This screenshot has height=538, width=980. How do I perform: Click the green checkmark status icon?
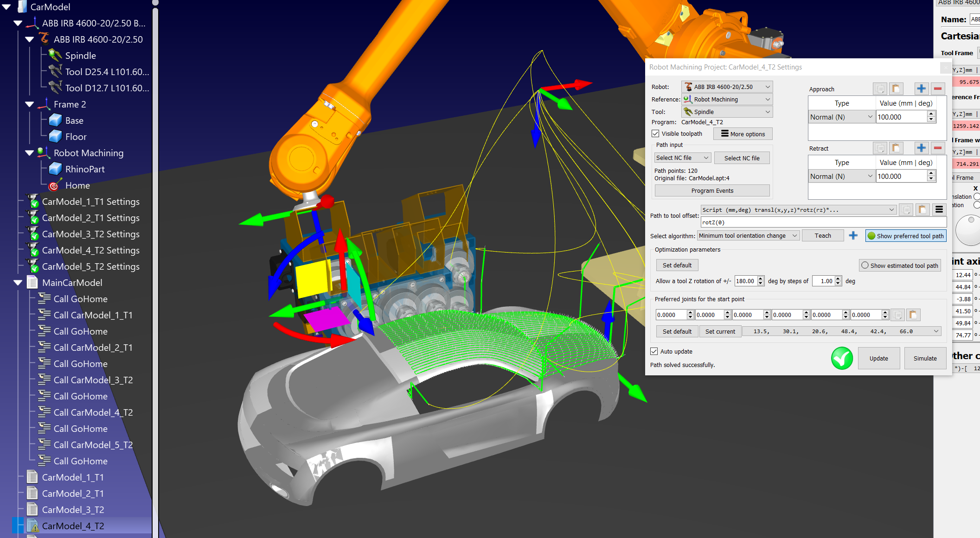click(x=842, y=358)
